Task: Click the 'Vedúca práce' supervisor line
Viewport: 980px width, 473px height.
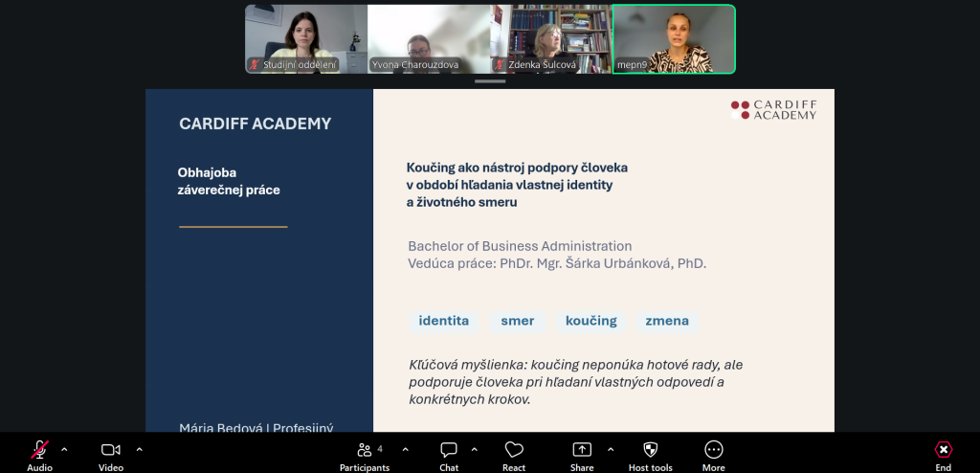Action: 557,264
